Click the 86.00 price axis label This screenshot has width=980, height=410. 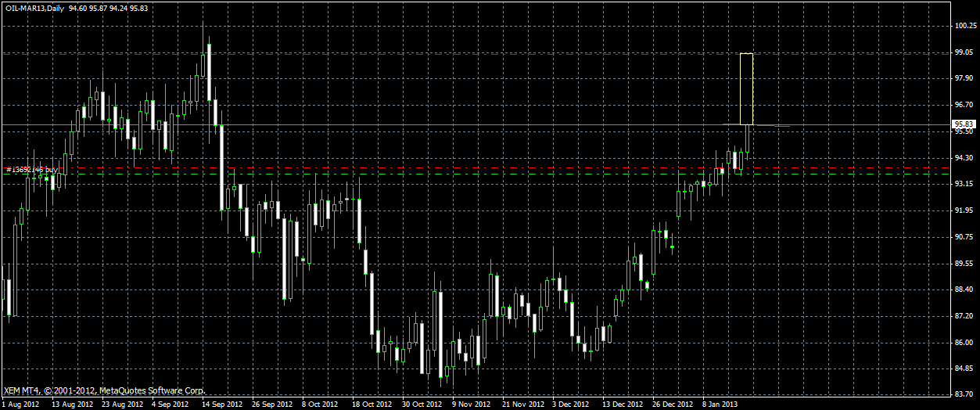pyautogui.click(x=964, y=343)
